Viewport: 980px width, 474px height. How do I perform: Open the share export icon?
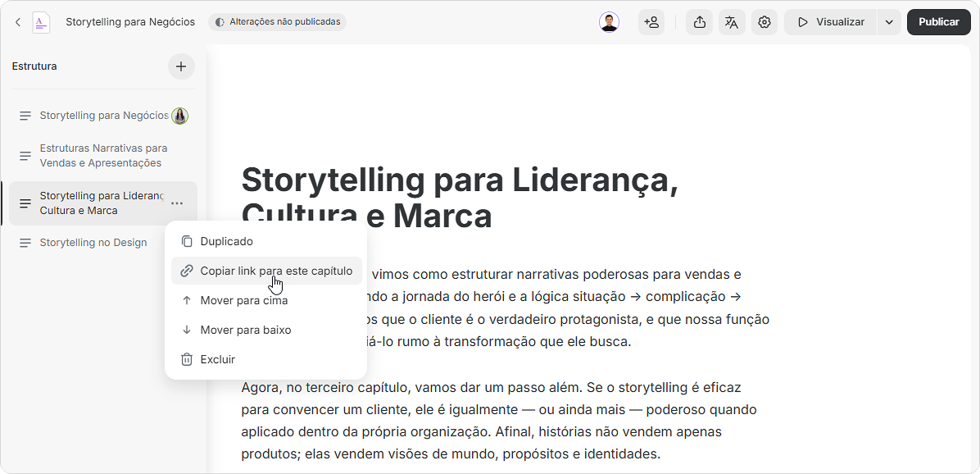(700, 22)
